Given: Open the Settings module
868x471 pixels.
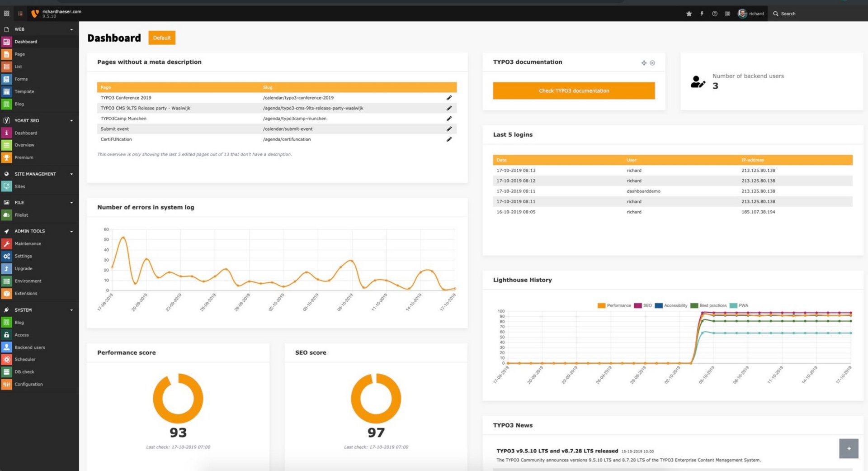Looking at the screenshot, I should point(39,256).
